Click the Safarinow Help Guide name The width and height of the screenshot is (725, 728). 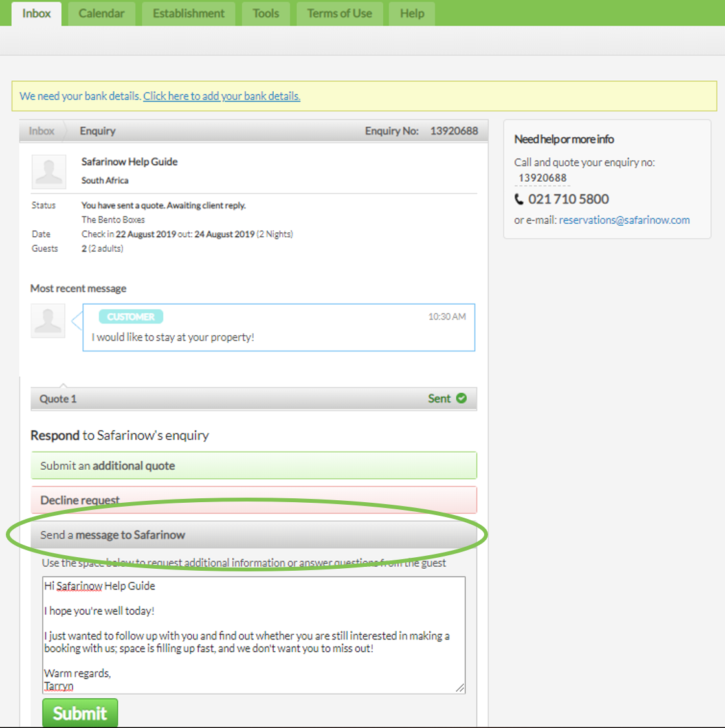click(129, 162)
